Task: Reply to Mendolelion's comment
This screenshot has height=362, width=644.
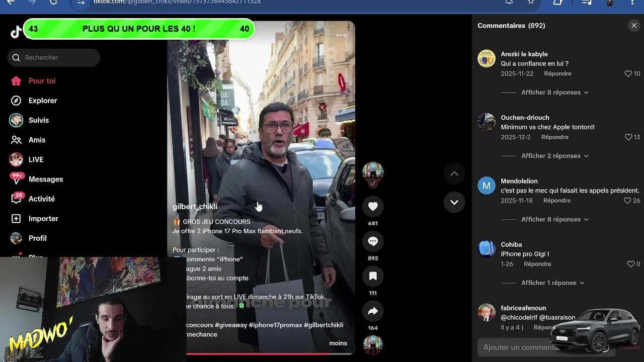Action: [x=556, y=200]
